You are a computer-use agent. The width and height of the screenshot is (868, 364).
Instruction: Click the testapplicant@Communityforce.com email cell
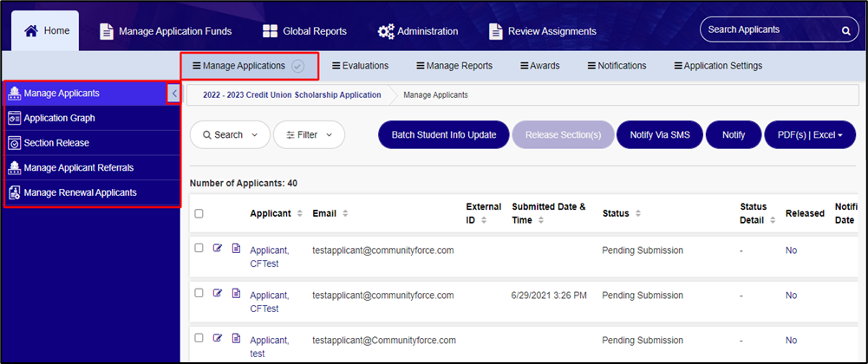pyautogui.click(x=384, y=341)
